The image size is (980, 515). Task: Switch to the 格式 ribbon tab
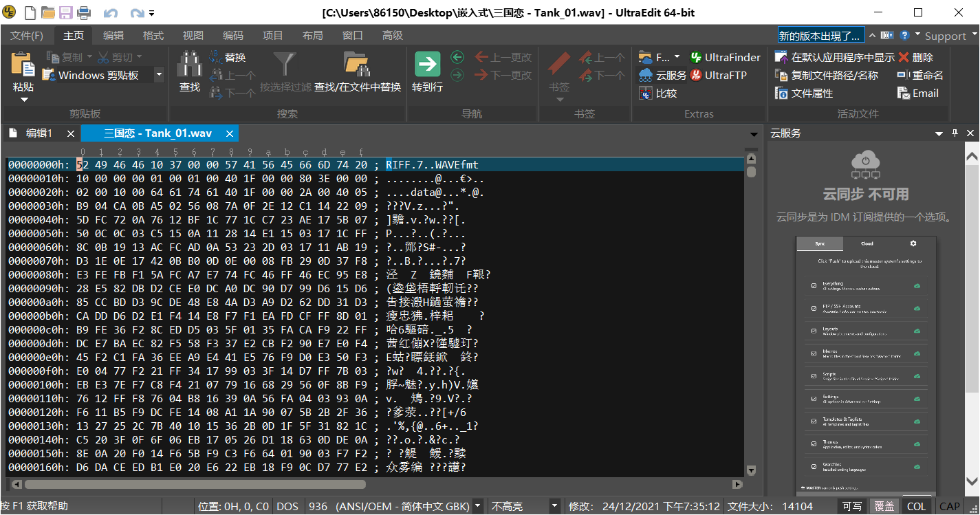pyautogui.click(x=153, y=36)
